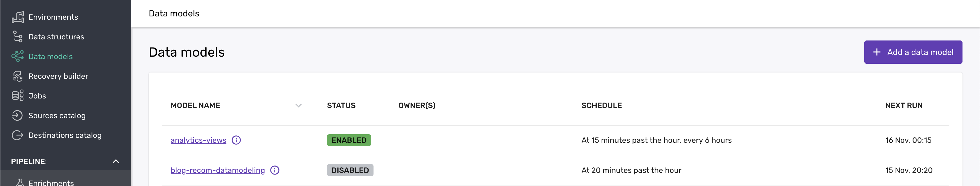Show info for analytics-views model
Screen dimensions: 980x186
(x=236, y=140)
